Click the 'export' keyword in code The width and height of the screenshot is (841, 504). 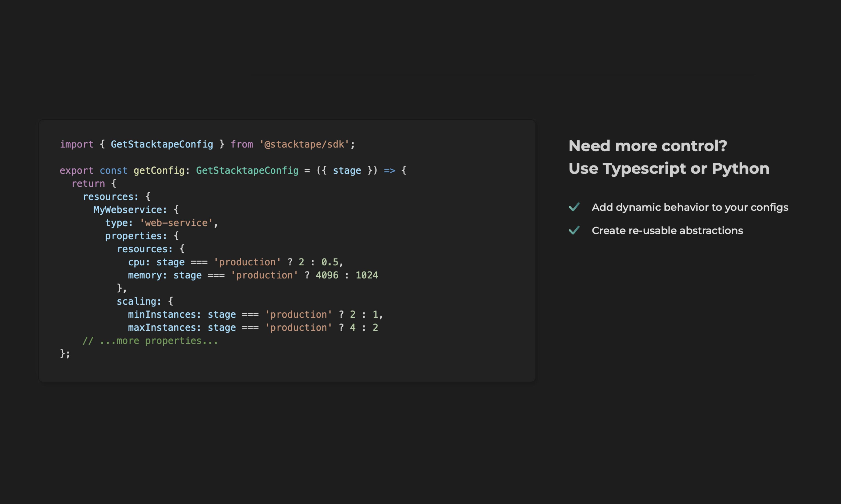point(77,170)
